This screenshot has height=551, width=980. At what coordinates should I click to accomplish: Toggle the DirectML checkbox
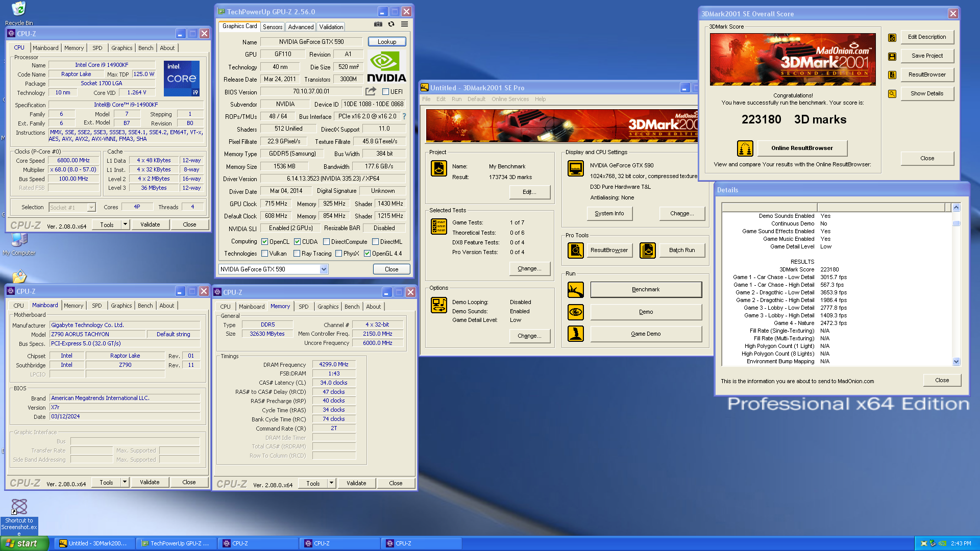click(x=375, y=242)
